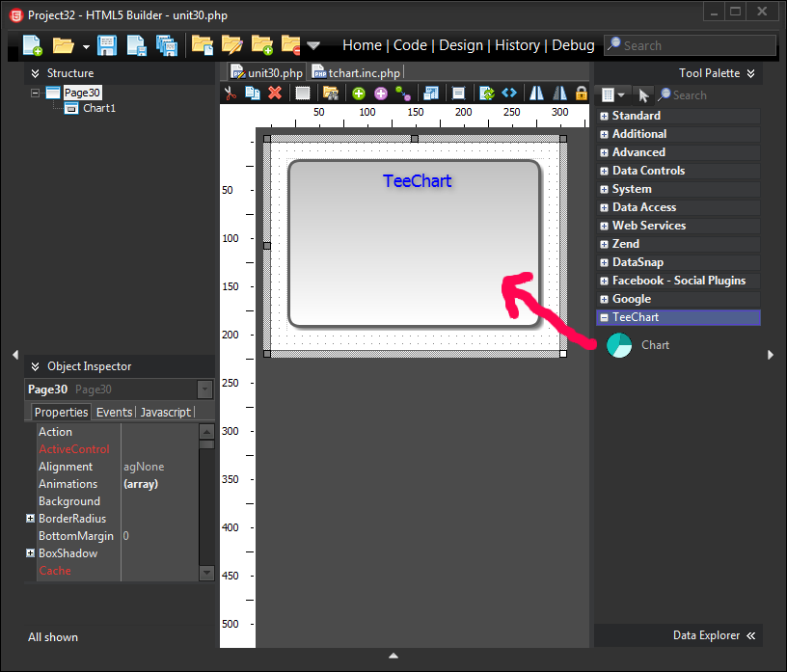Viewport: 787px width, 672px height.
Task: Click the green and purple linked dots icon
Action: 403,94
